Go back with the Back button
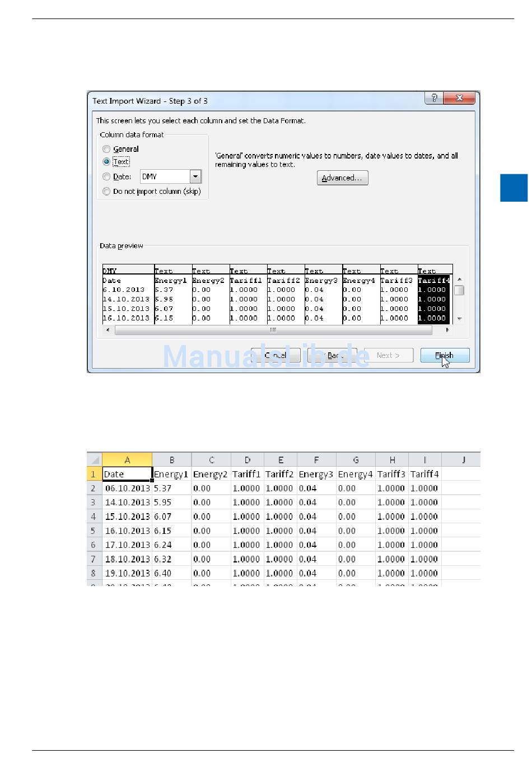Screen dimensions: 532x772 click(332, 355)
